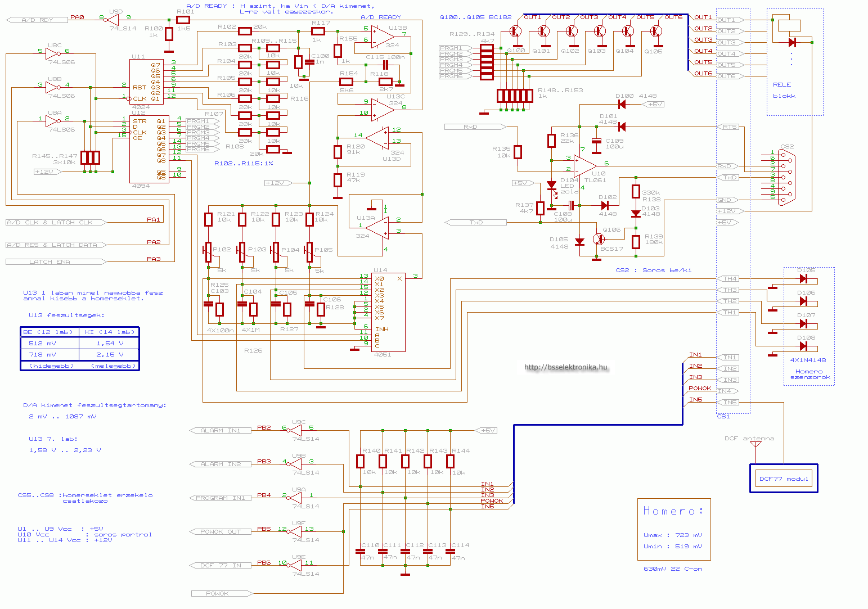Click the A/D RDY port label
This screenshot has width=868, height=609.
click(x=37, y=20)
